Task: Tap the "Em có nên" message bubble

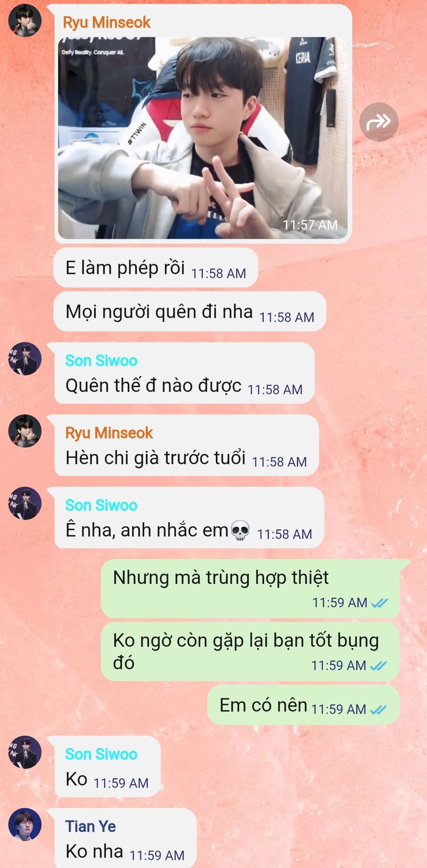Action: click(x=304, y=705)
